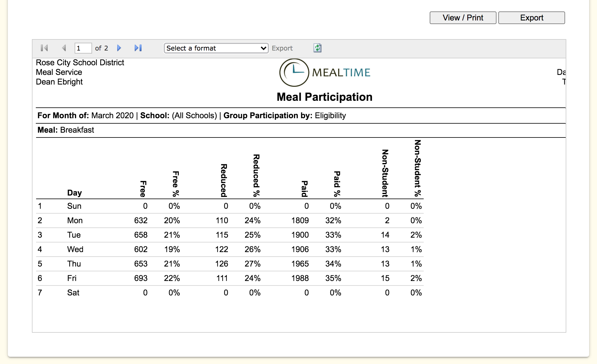Go to first page of report
Image resolution: width=597 pixels, height=364 pixels.
tap(44, 48)
